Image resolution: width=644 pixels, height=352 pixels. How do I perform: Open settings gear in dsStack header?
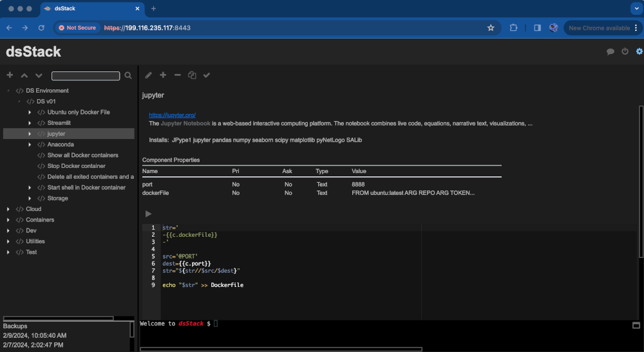(x=639, y=51)
